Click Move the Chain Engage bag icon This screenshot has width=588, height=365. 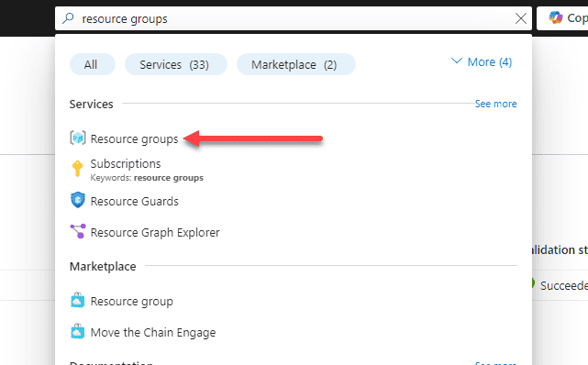click(78, 331)
